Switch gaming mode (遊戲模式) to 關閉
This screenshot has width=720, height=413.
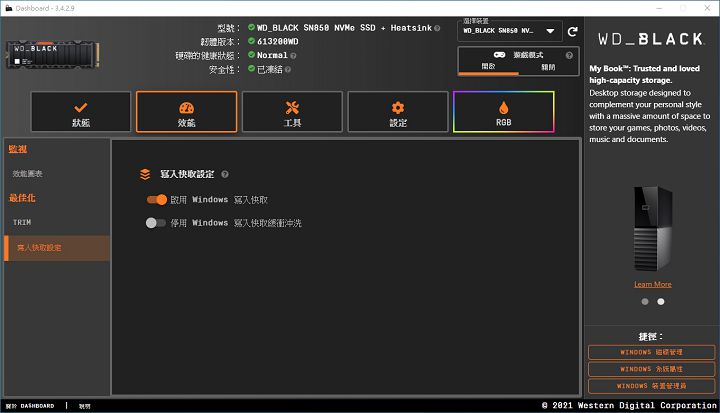(x=547, y=66)
